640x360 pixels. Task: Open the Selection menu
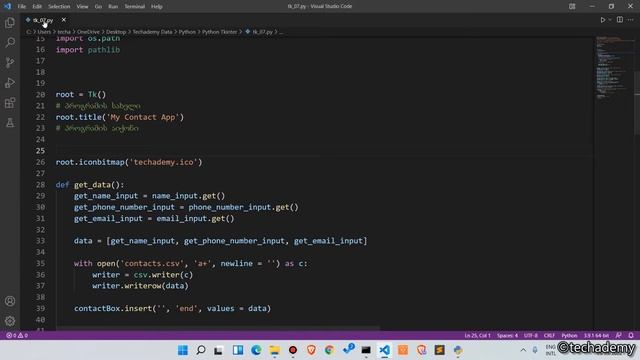coord(59,6)
